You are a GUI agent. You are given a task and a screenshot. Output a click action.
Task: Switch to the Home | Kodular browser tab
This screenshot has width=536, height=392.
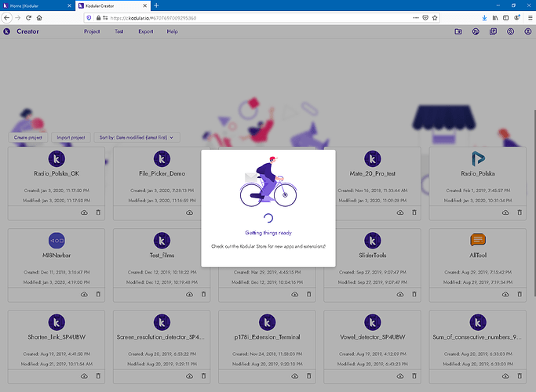[35, 5]
